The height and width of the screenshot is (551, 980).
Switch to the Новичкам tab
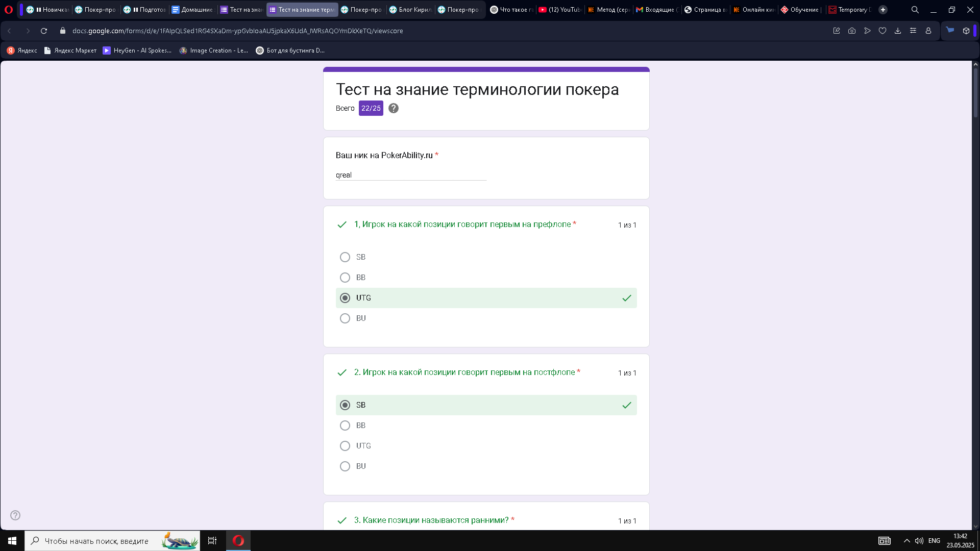click(x=47, y=10)
